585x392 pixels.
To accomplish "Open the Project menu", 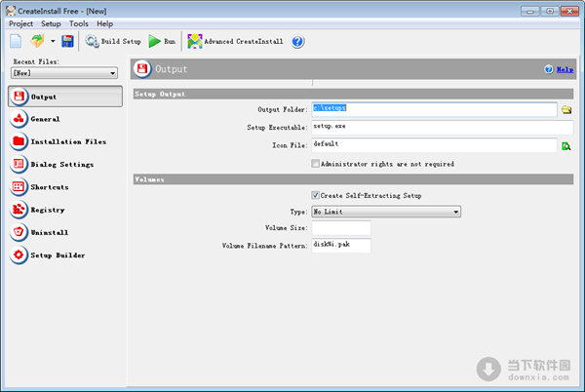I will point(20,23).
